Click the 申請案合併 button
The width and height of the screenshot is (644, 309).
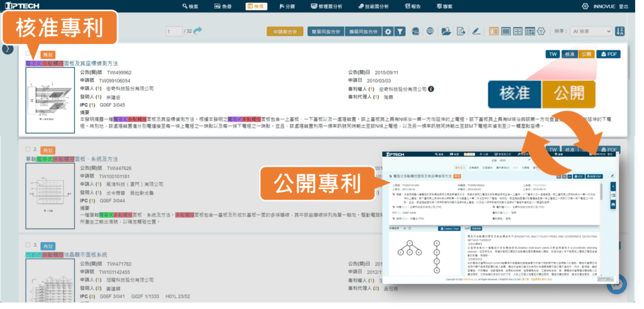(x=284, y=31)
